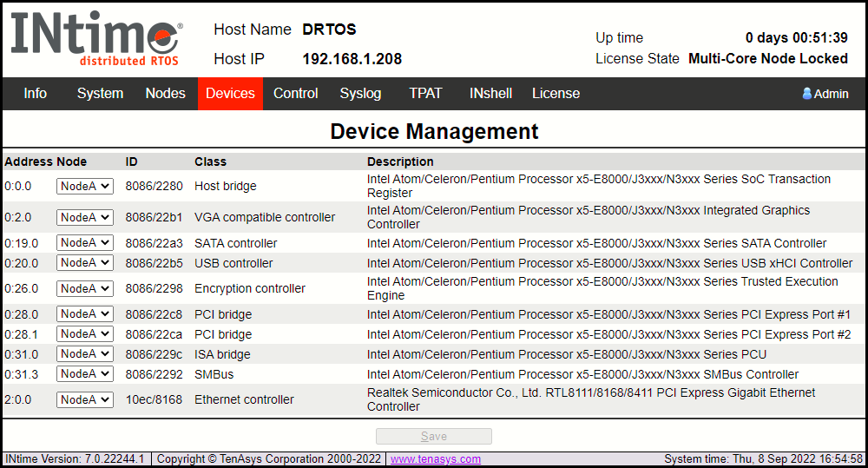Open the INshell tab
Screen dimensions: 868x468
click(x=490, y=94)
